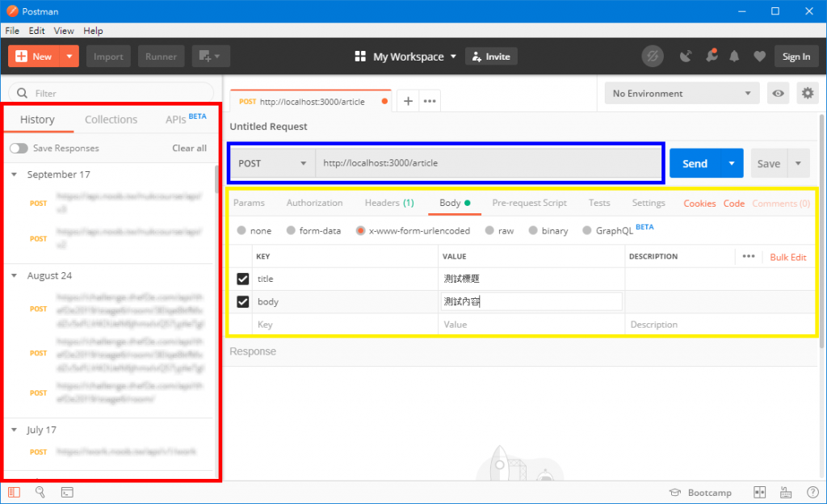Open the Headers tab

389,203
